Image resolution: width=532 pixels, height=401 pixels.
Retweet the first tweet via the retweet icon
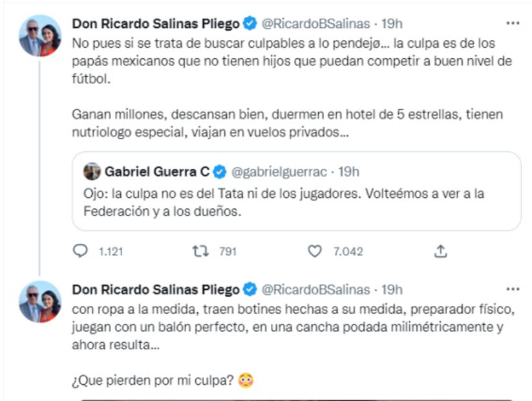point(200,252)
